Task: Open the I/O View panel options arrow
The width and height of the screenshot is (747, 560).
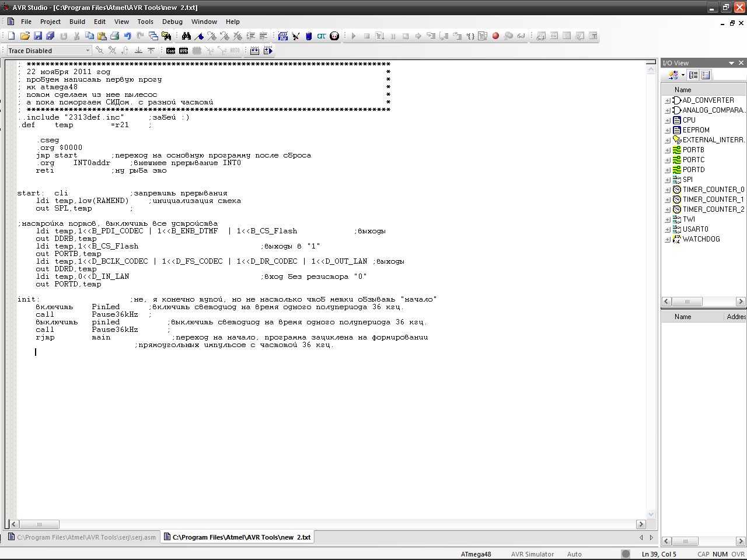Action: coord(731,63)
